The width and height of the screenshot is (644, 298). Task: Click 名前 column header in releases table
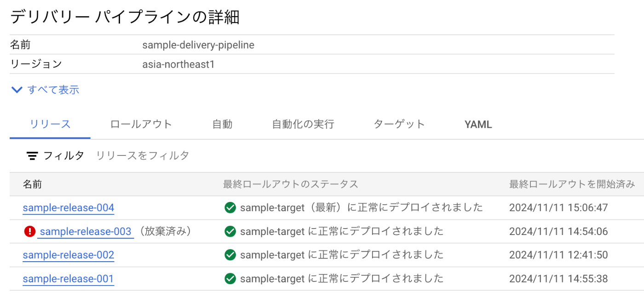(33, 184)
